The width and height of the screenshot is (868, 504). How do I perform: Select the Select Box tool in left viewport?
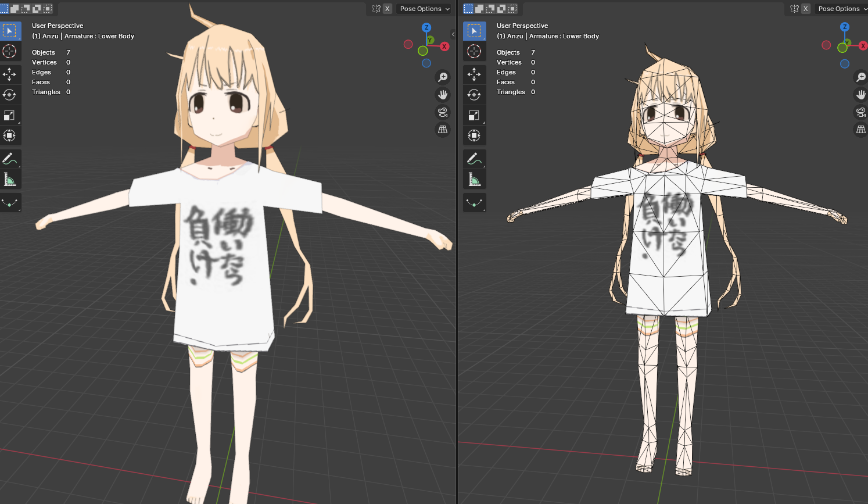pos(10,31)
